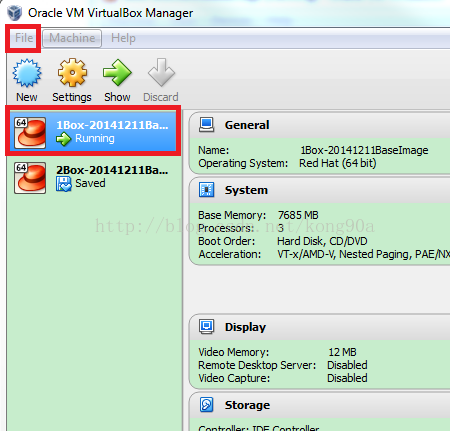The height and width of the screenshot is (431, 450).
Task: Click the Display section screen icon
Action: [206, 326]
